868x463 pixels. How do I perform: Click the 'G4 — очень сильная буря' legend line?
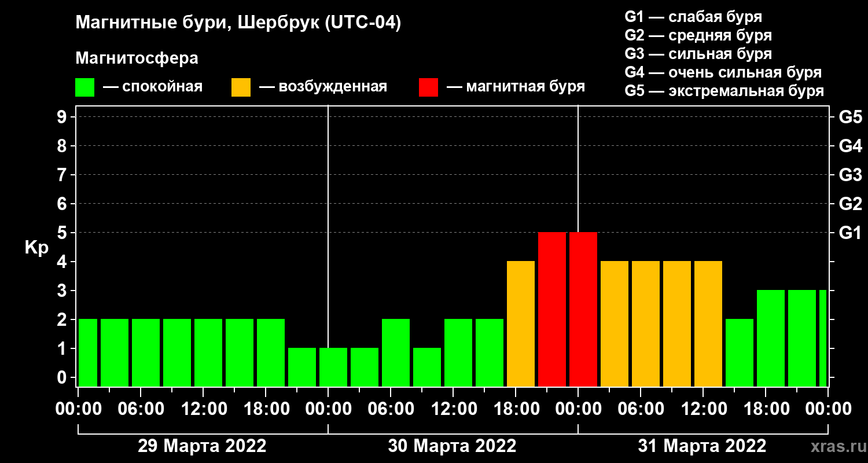coord(723,72)
